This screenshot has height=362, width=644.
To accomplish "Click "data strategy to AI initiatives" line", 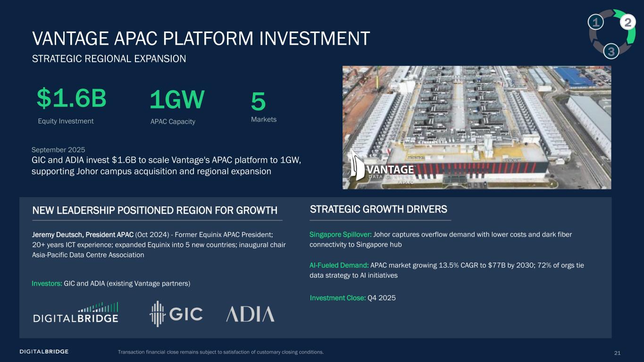I will (353, 275).
